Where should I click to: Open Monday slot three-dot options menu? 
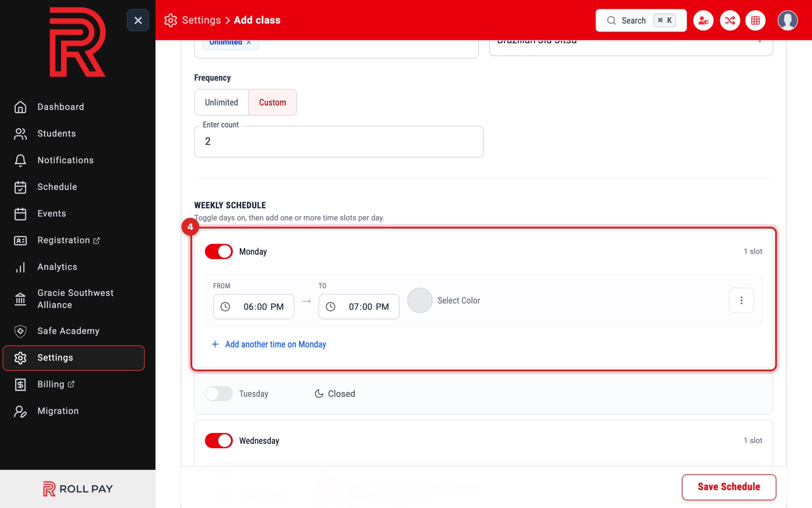pos(741,300)
